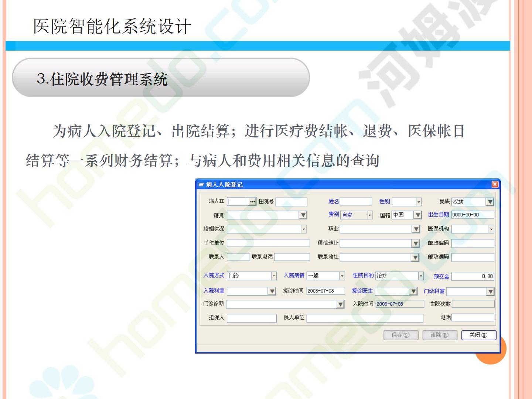
Task: Expand the 住院目的 dropdown showing 治疗
Action: [x=420, y=276]
